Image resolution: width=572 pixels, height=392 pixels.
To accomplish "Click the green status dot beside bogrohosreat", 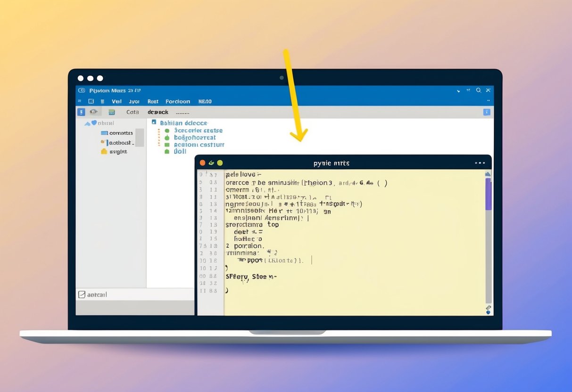I will click(166, 138).
